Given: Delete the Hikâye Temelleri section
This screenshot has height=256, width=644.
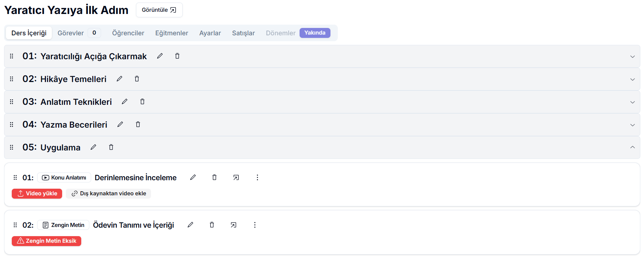Looking at the screenshot, I should pos(137,79).
